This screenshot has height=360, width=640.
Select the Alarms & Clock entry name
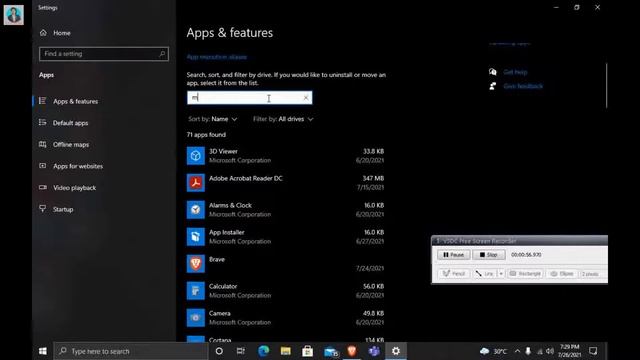[230, 205]
